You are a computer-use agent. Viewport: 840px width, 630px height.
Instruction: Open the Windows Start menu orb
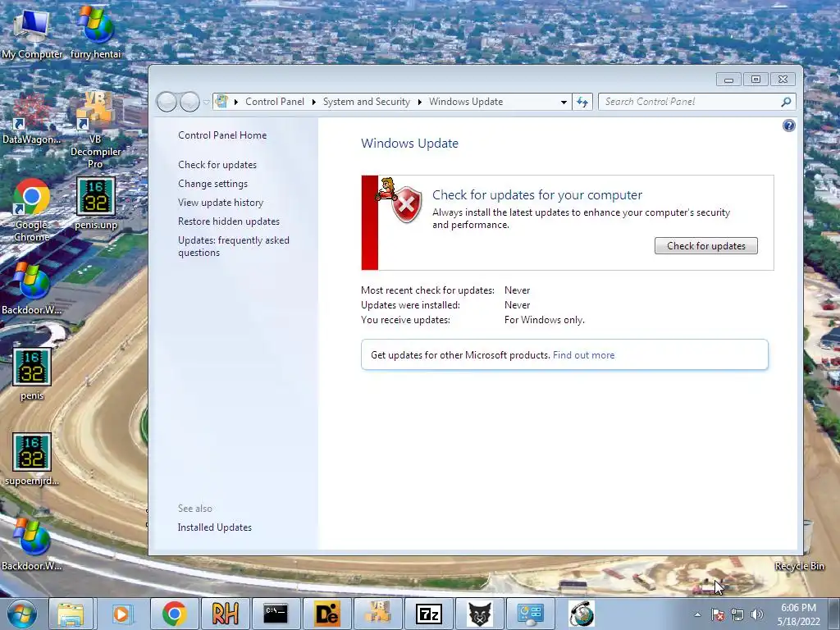tap(22, 614)
